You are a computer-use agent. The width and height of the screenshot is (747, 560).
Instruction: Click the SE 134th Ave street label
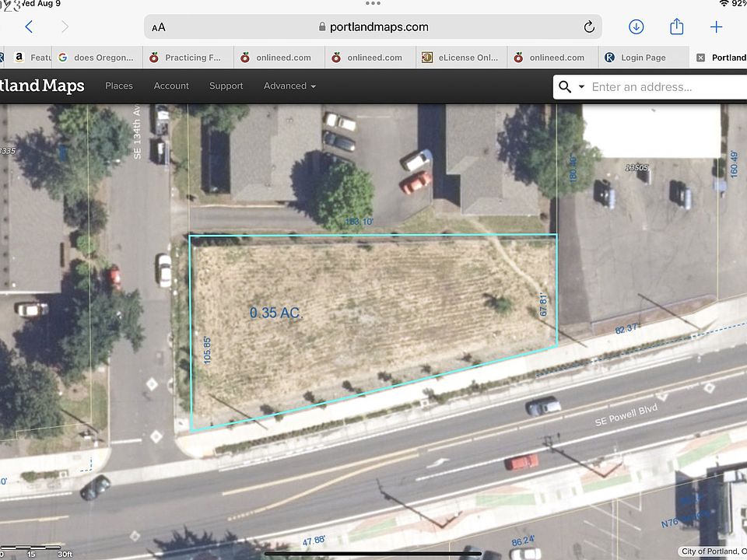tap(137, 132)
